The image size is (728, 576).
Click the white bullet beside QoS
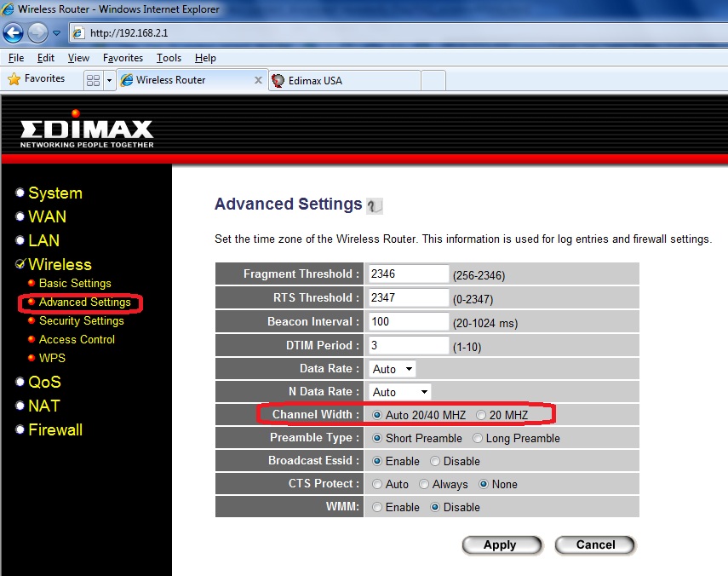click(20, 382)
